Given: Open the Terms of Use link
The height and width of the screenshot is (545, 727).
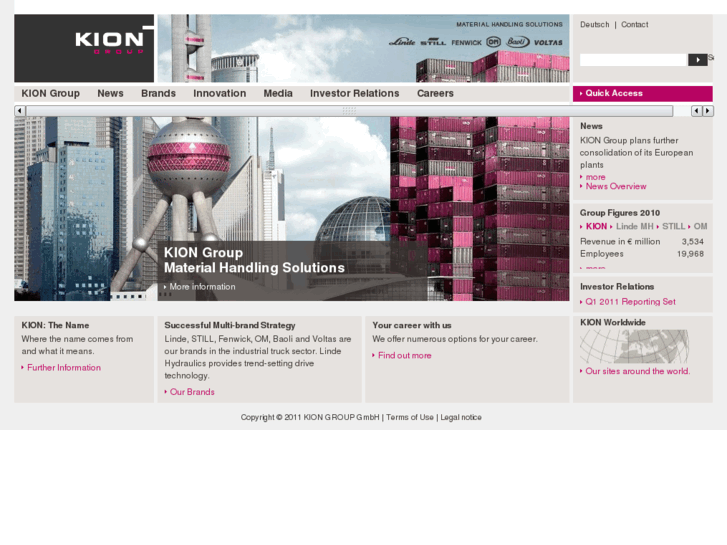Looking at the screenshot, I should [410, 417].
